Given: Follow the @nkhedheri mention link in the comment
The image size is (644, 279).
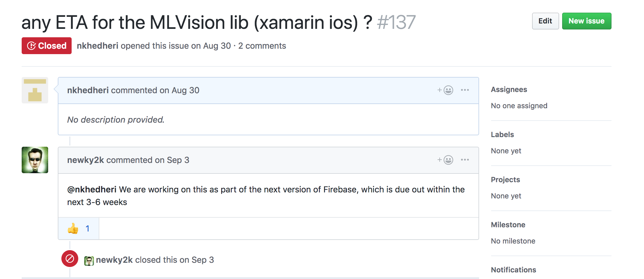Looking at the screenshot, I should [91, 189].
